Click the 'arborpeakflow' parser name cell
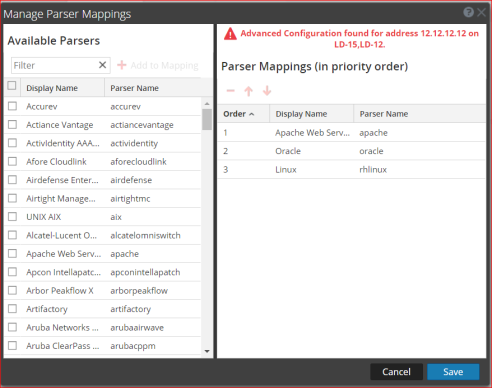The width and height of the screenshot is (492, 388). 139,291
